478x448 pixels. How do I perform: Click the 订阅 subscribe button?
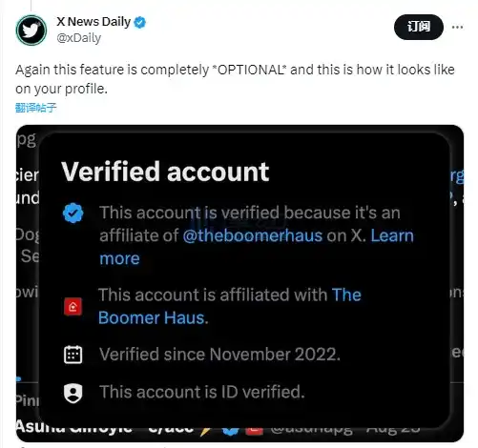click(419, 27)
